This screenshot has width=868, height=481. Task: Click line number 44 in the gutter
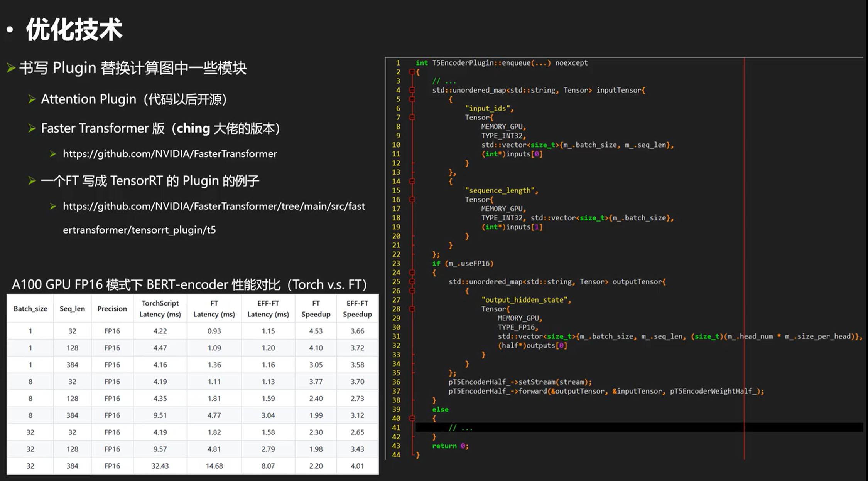pos(396,455)
